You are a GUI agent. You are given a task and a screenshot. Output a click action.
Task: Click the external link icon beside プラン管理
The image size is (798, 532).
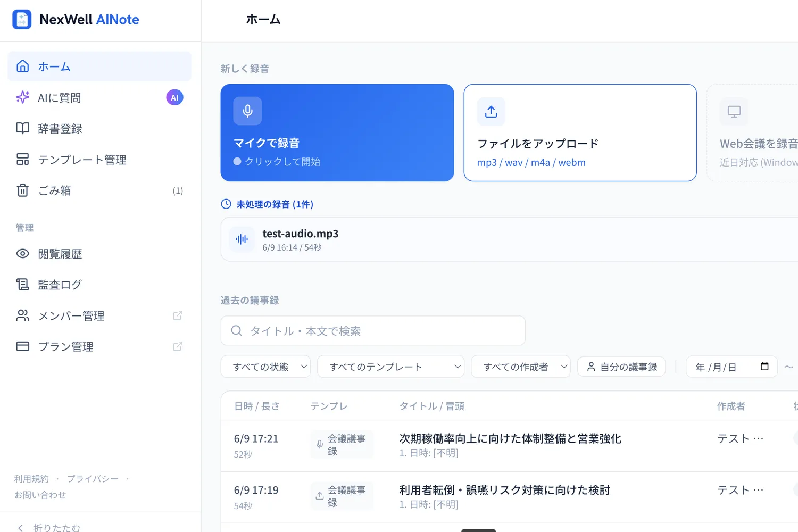[x=178, y=346]
